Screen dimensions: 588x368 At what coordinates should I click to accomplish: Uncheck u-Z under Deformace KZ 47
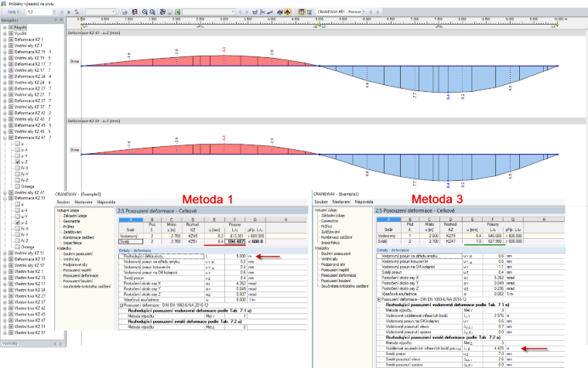(x=17, y=162)
